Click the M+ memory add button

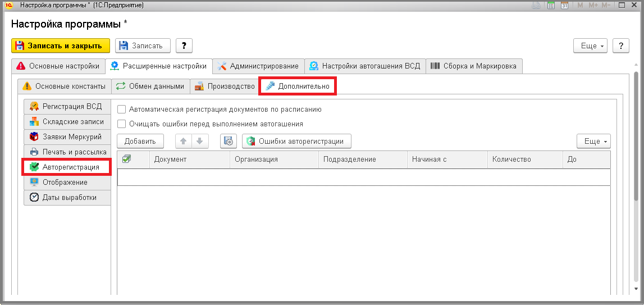click(x=593, y=6)
